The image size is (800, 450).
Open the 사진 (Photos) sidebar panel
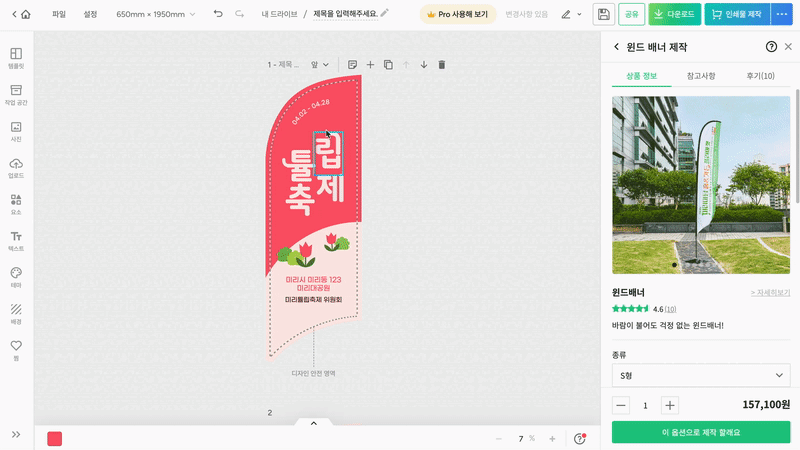16,131
